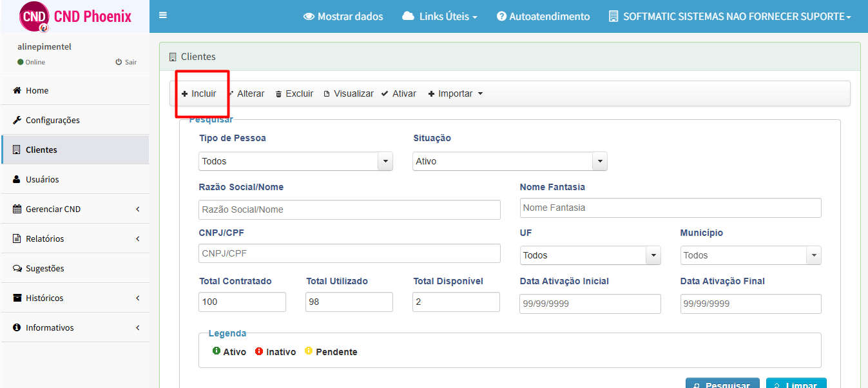Click the CND Phoenix logo
The height and width of the screenshot is (388, 868).
[75, 16]
